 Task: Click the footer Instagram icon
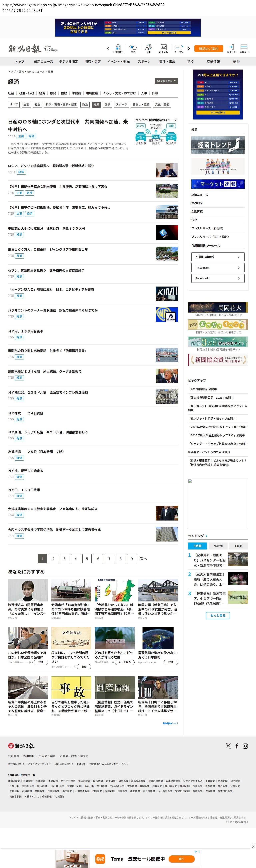tap(246, 746)
